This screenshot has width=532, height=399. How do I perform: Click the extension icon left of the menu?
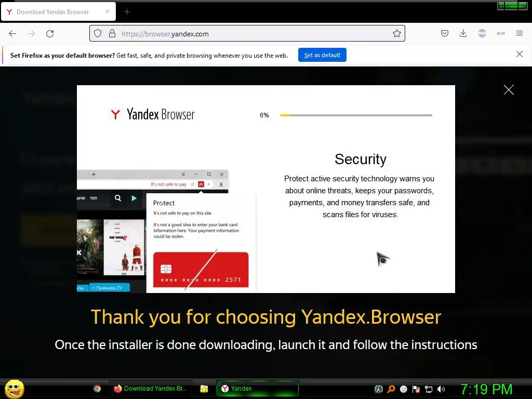(x=500, y=33)
